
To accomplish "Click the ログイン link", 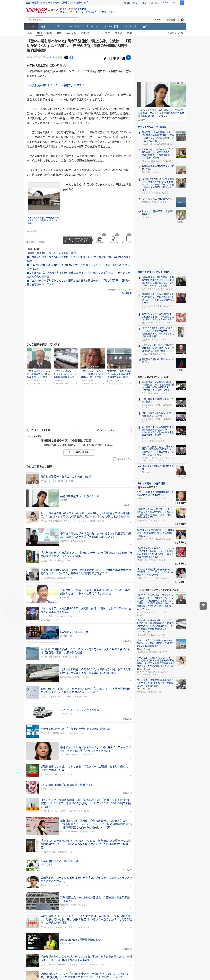I will pyautogui.click(x=64, y=12).
